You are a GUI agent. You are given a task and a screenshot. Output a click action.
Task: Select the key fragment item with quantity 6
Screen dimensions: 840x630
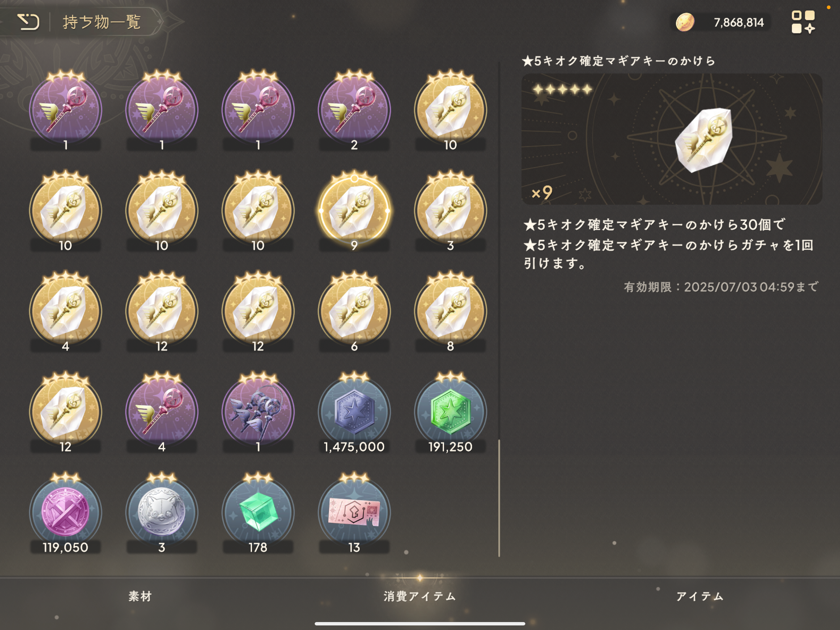pyautogui.click(x=354, y=312)
